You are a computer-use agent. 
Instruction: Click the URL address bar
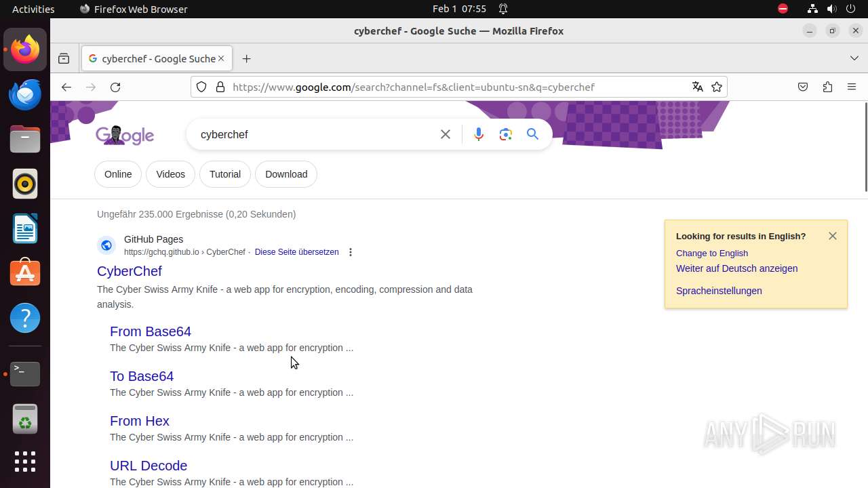point(458,87)
